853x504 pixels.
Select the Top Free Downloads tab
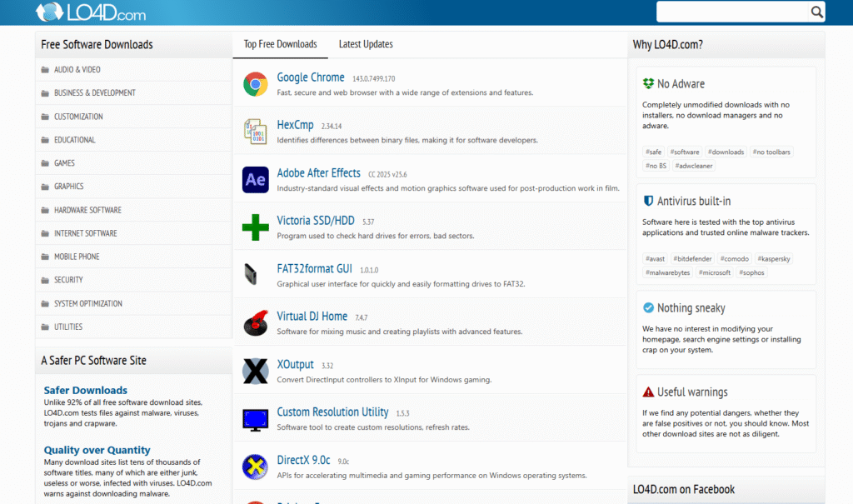[x=280, y=44]
